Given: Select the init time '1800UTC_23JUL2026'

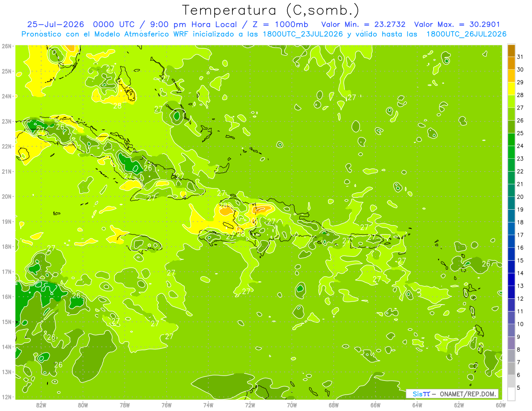Looking at the screenshot, I should point(303,34).
